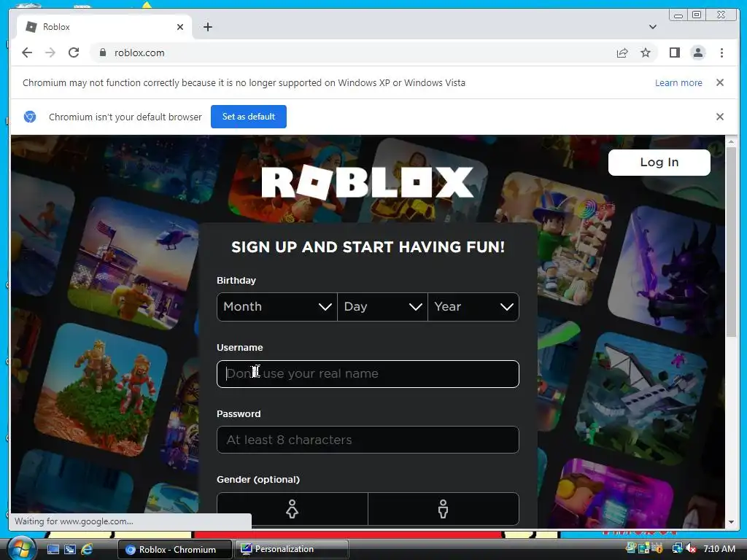The height and width of the screenshot is (560, 747).
Task: Open the Year birthday dropdown
Action: pyautogui.click(x=473, y=307)
